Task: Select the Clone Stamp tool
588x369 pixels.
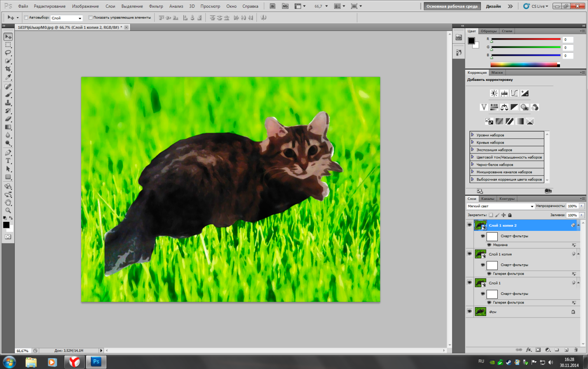Action: 8,103
